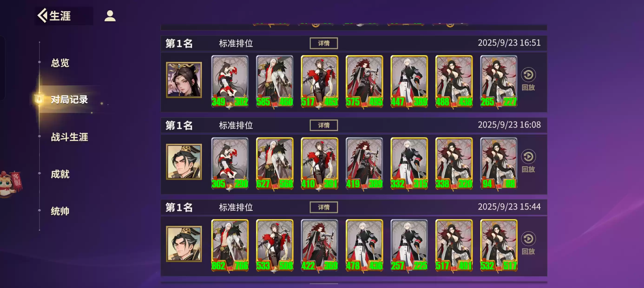View 详情 details for the 15:44 match

pos(323,207)
